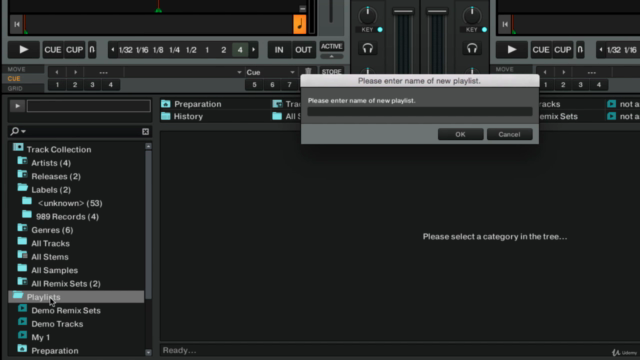The width and height of the screenshot is (640, 360).
Task: Shift loop sizes right with arrow
Action: click(253, 50)
